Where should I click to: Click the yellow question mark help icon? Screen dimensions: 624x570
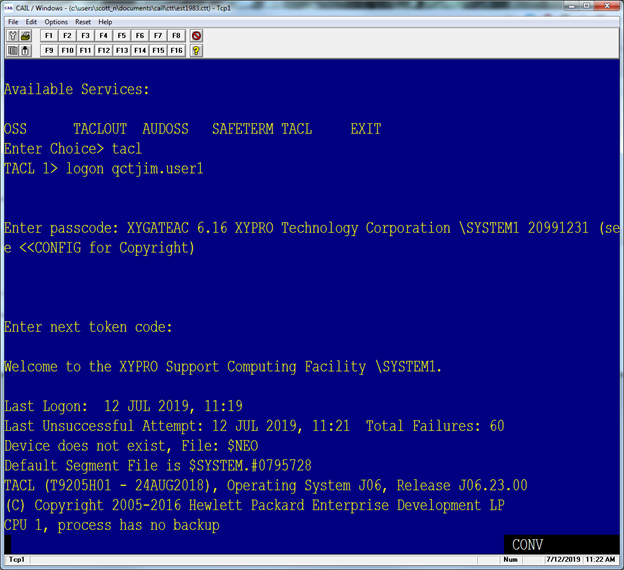[x=197, y=50]
